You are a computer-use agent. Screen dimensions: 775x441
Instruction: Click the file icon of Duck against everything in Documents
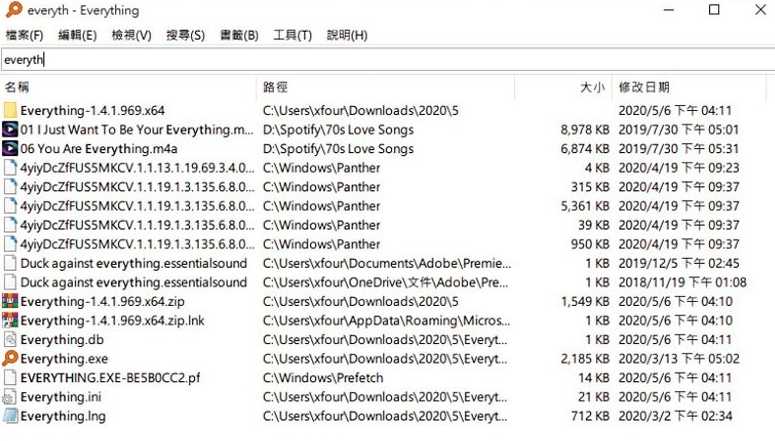tap(10, 263)
